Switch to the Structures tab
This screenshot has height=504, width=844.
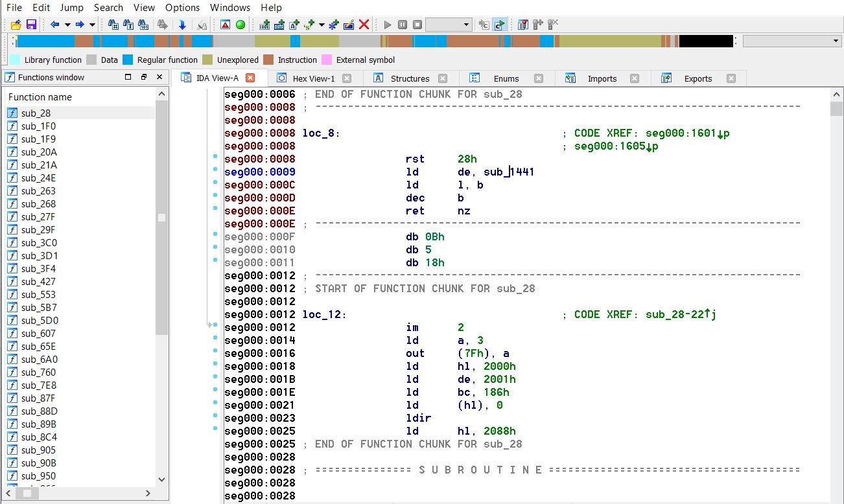click(410, 78)
